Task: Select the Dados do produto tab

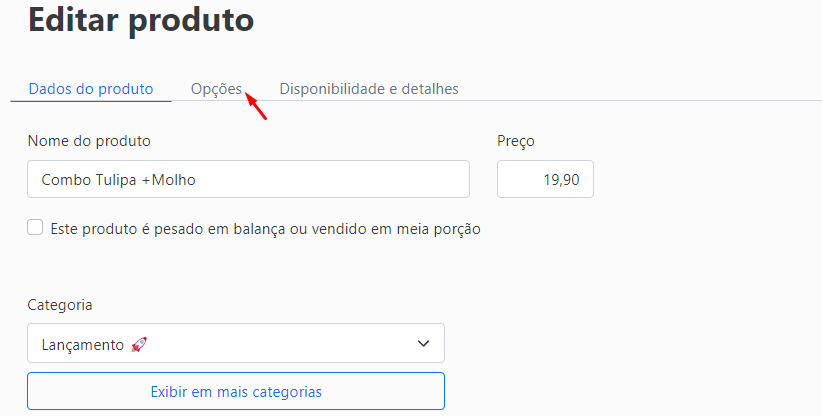Action: [x=91, y=89]
